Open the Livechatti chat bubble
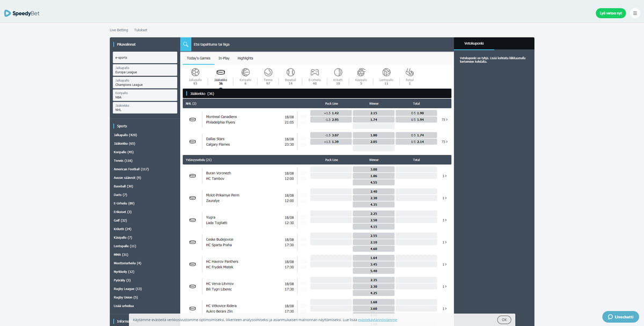644x326 pixels. tap(620, 317)
